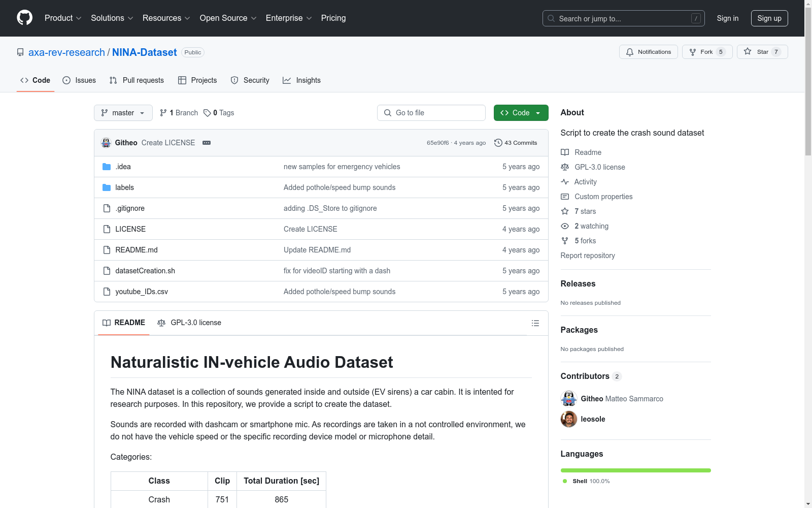812x508 pixels.
Task: Click the leosole contributor avatar
Action: 569,419
